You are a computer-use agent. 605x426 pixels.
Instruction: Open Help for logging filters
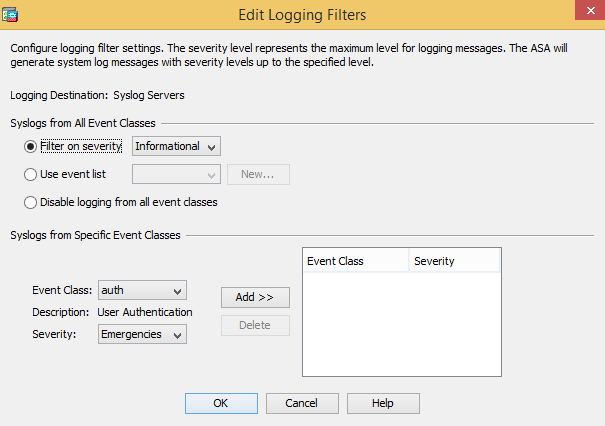[x=383, y=403]
